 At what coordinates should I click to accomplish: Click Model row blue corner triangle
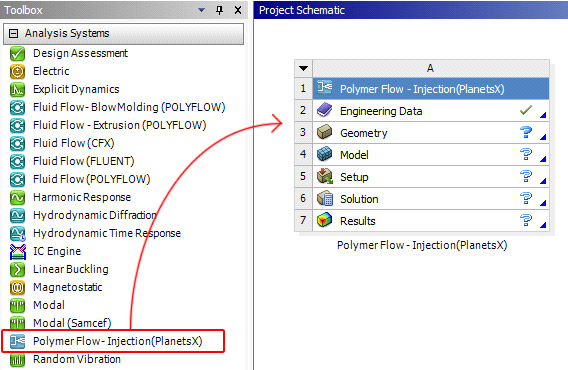[x=543, y=159]
